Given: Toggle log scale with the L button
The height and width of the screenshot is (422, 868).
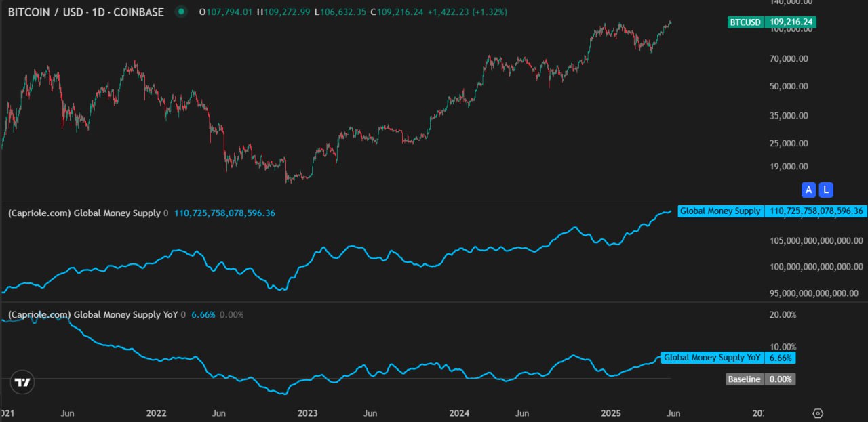Looking at the screenshot, I should [825, 190].
